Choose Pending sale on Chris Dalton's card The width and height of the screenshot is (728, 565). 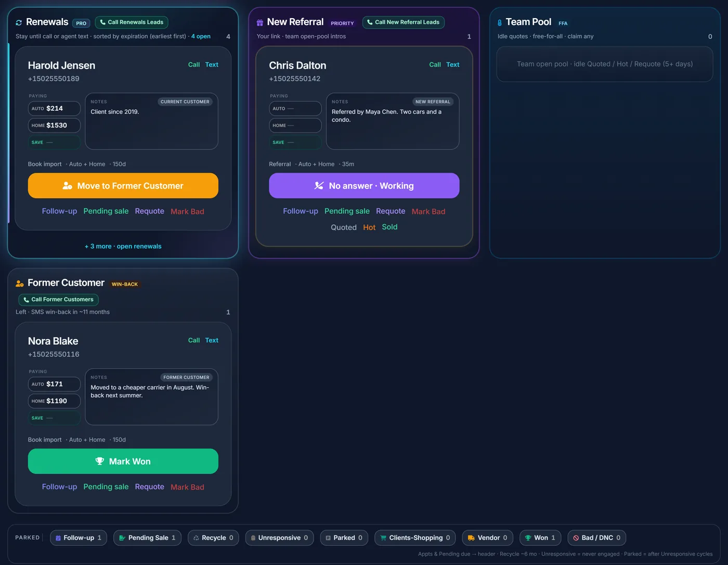[347, 211]
